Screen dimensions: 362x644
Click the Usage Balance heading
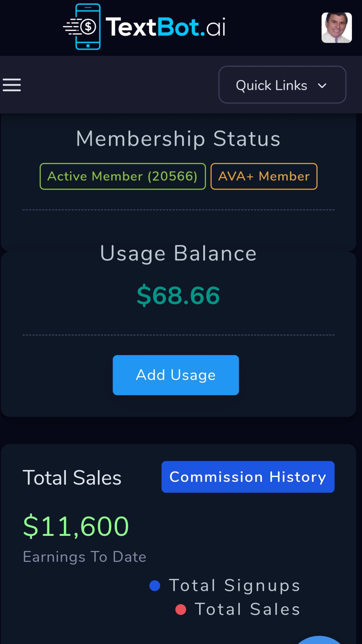click(178, 254)
